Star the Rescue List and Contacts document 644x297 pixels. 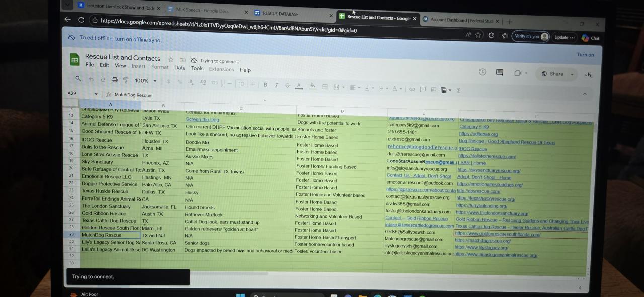tap(171, 59)
